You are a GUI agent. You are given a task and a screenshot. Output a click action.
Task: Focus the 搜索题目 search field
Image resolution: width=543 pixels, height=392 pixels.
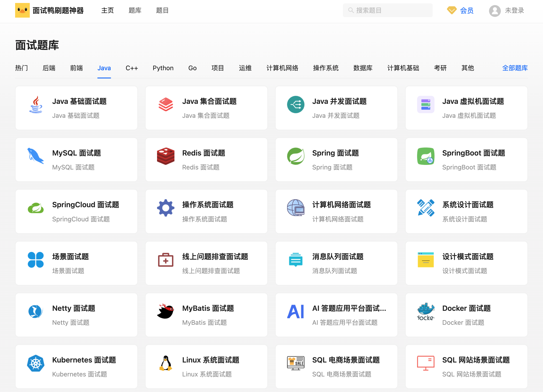coord(388,10)
